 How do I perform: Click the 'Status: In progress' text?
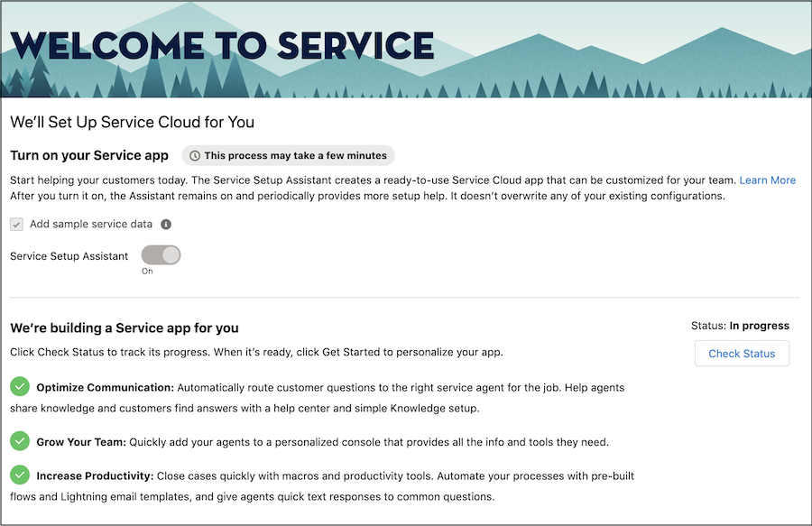(x=740, y=326)
